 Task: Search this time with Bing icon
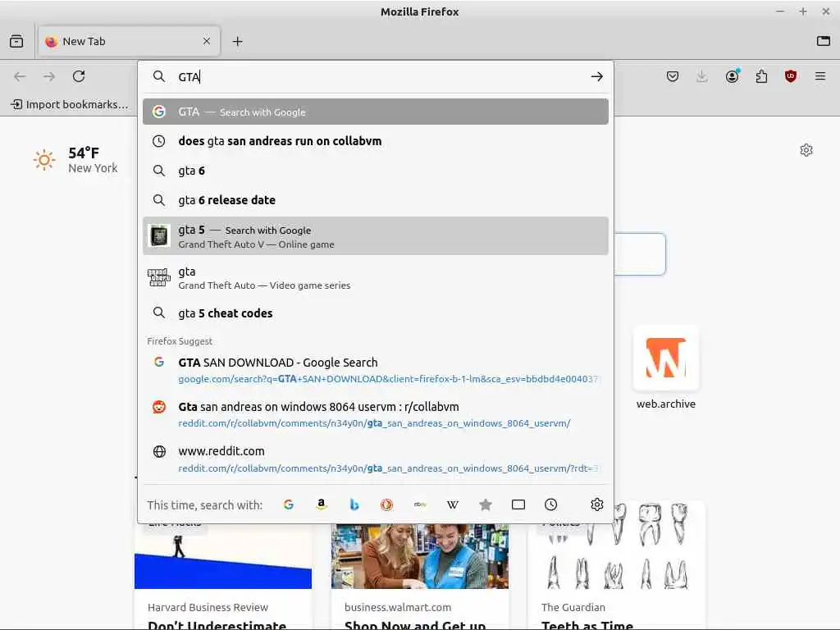pos(354,504)
